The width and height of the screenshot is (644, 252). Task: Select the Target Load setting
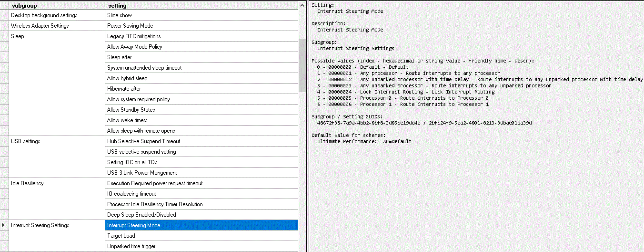(x=201, y=236)
